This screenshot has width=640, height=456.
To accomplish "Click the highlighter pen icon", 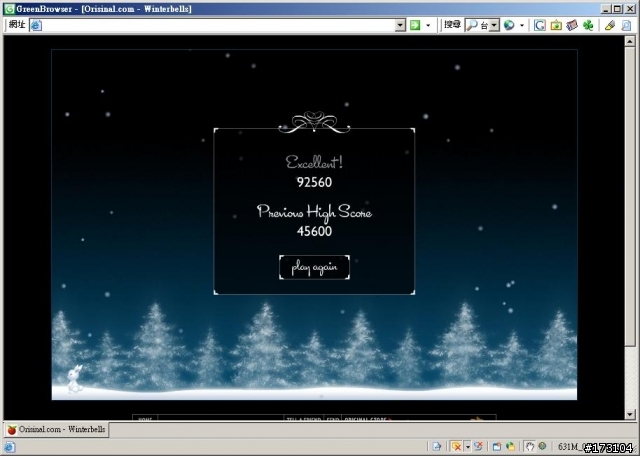I will tap(610, 25).
